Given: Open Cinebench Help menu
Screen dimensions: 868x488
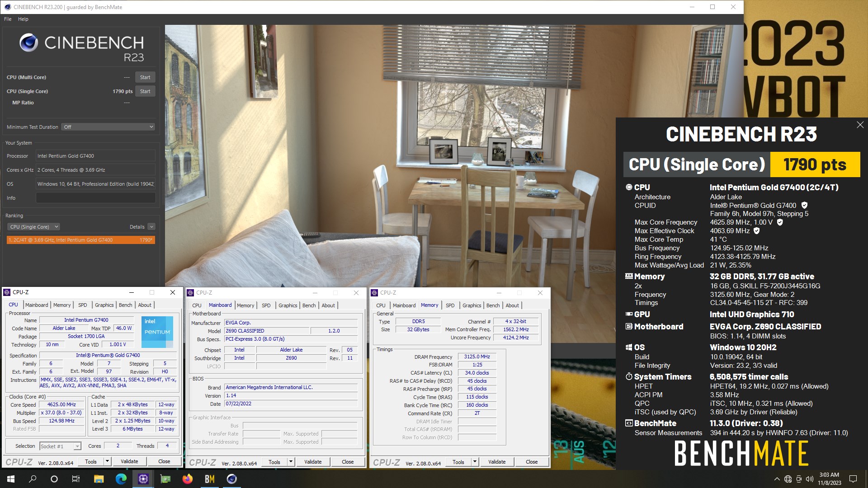Looking at the screenshot, I should (x=23, y=19).
